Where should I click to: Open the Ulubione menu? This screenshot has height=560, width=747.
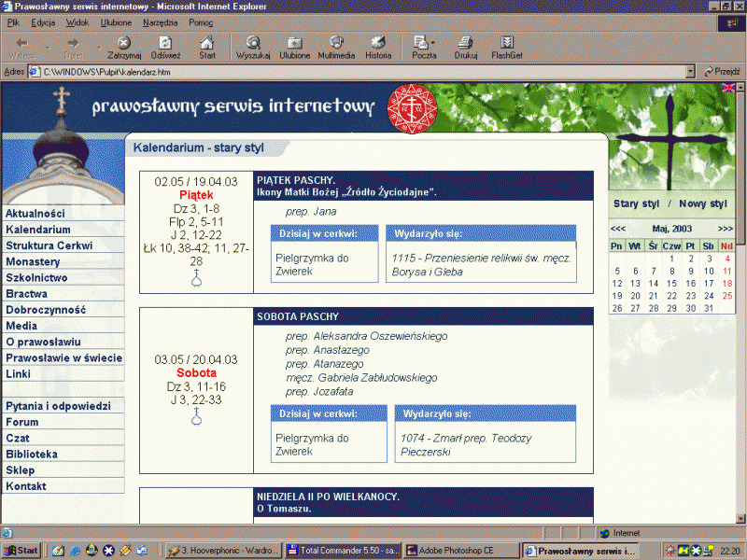point(116,22)
